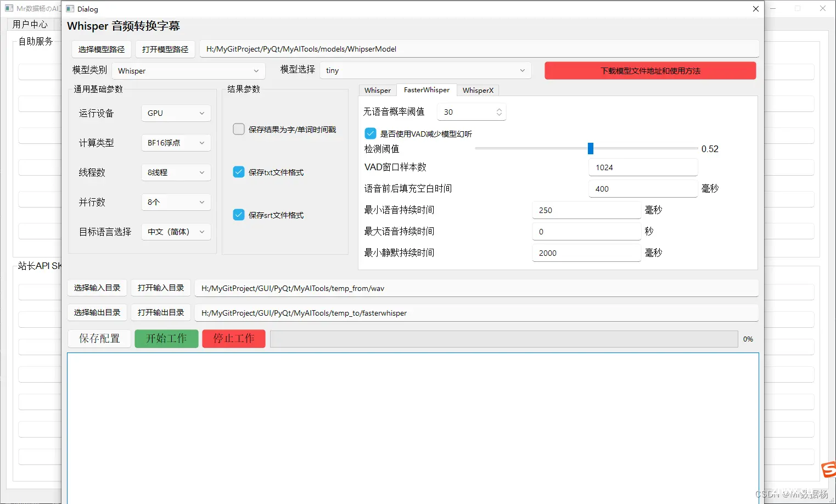Expand the 运行设备 GPU dropdown
Screen dimensions: 836x504
click(176, 113)
